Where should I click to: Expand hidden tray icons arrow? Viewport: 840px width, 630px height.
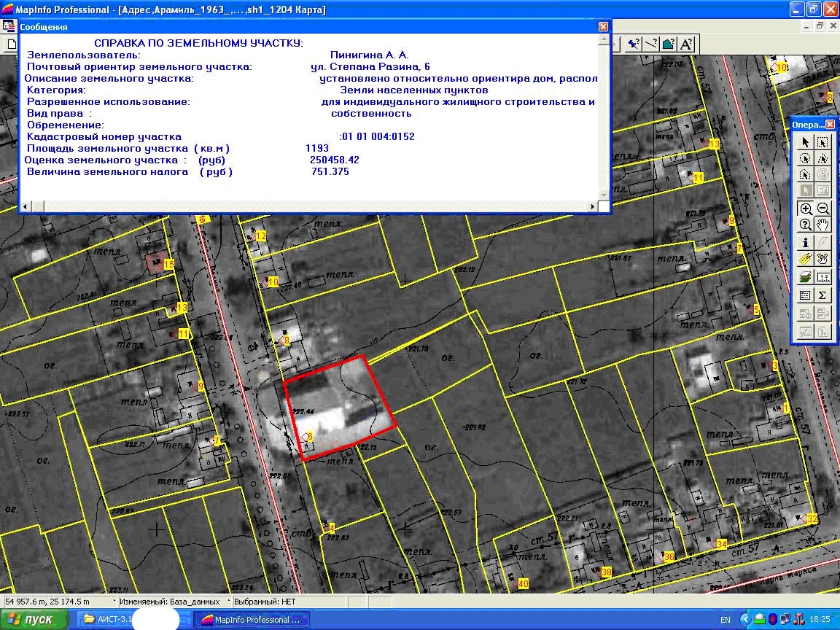pos(744,620)
